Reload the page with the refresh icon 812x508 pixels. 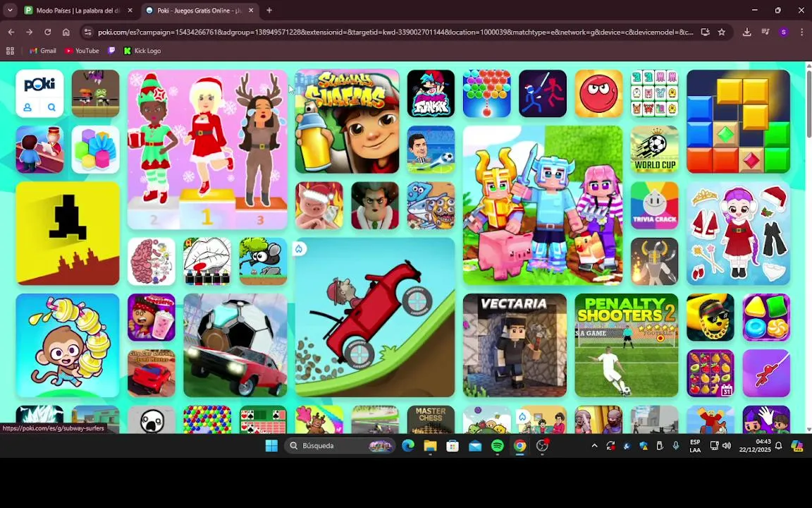pos(48,32)
